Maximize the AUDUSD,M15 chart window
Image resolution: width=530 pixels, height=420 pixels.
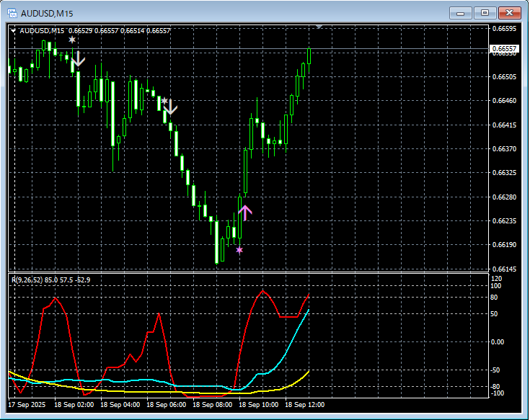coord(485,13)
